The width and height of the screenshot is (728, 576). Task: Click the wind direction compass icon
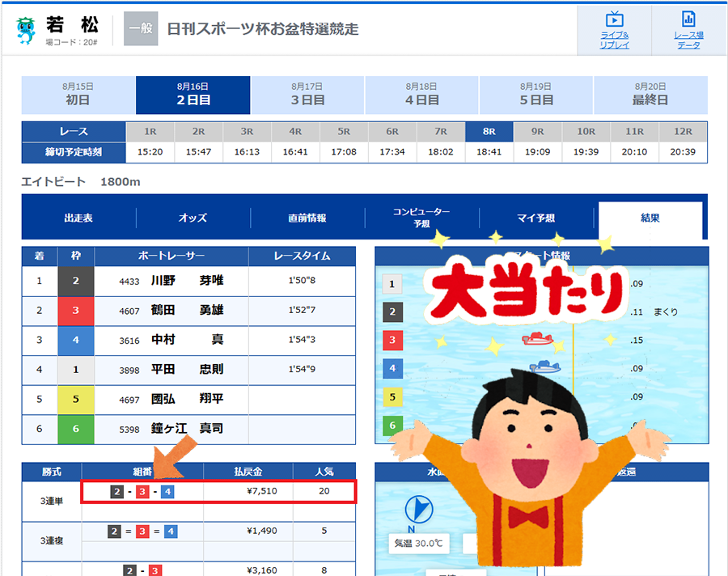tap(419, 509)
